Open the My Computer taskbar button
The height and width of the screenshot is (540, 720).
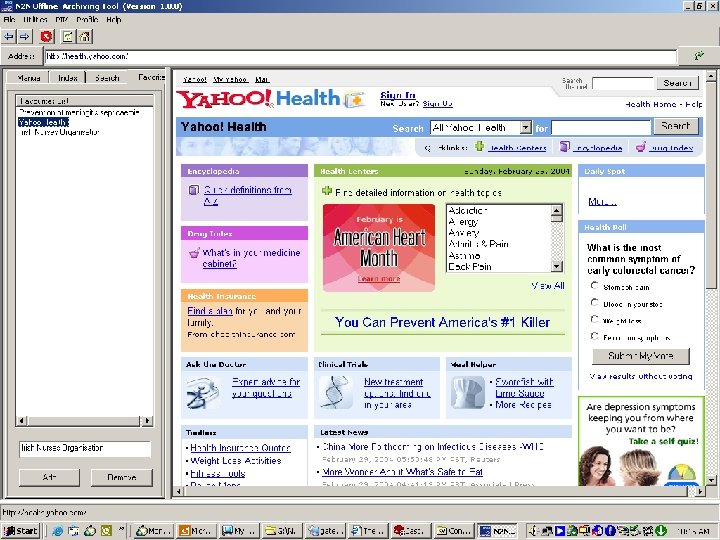[x=239, y=531]
